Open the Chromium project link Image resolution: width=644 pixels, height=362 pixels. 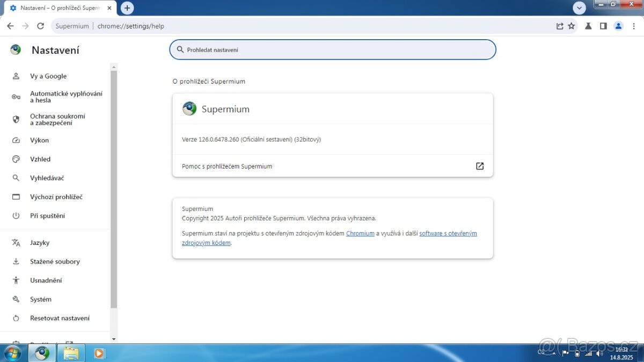360,233
